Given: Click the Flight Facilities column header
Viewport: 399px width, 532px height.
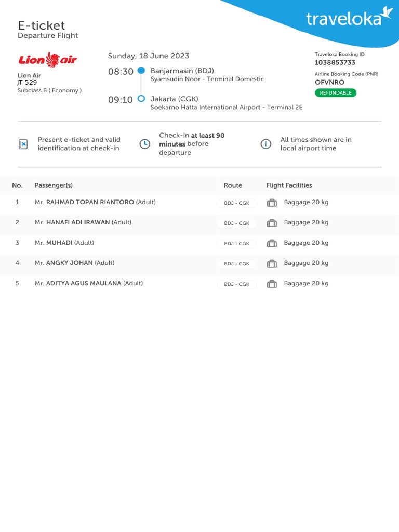Looking at the screenshot, I should (x=289, y=185).
